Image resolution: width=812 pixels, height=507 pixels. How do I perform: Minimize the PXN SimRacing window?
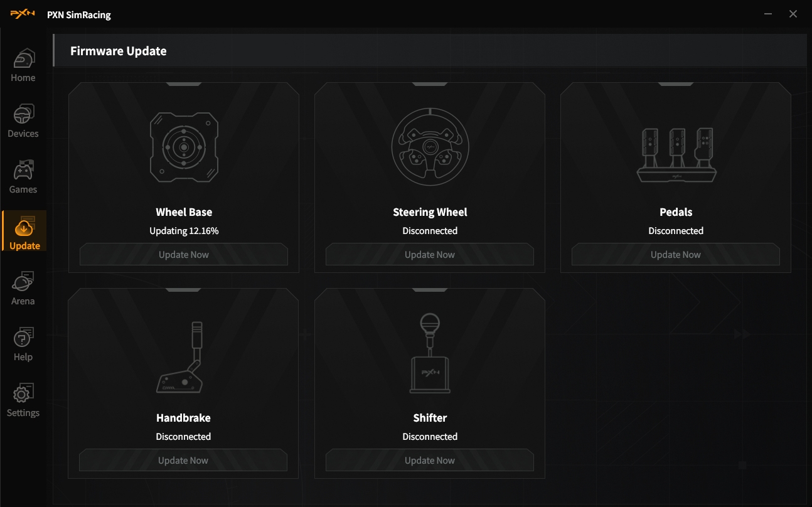[x=768, y=14]
